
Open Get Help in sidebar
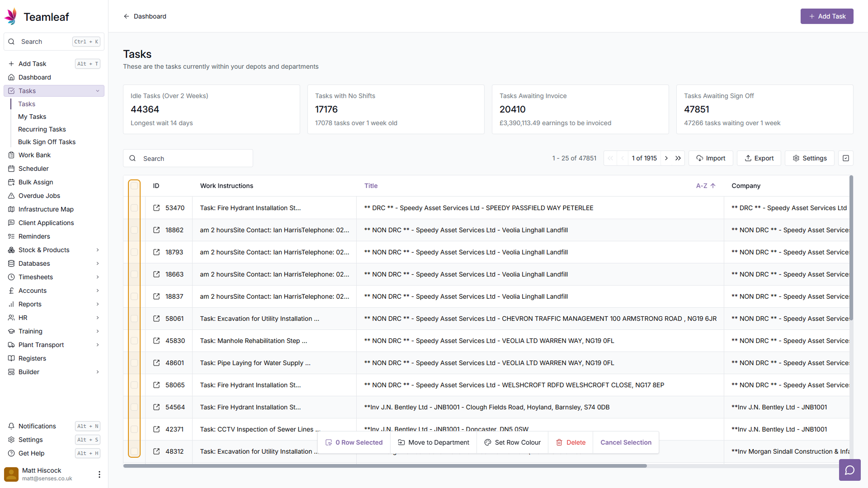pyautogui.click(x=54, y=453)
